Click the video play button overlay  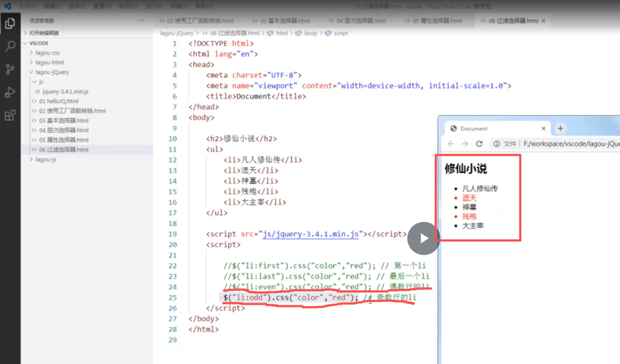tap(423, 238)
